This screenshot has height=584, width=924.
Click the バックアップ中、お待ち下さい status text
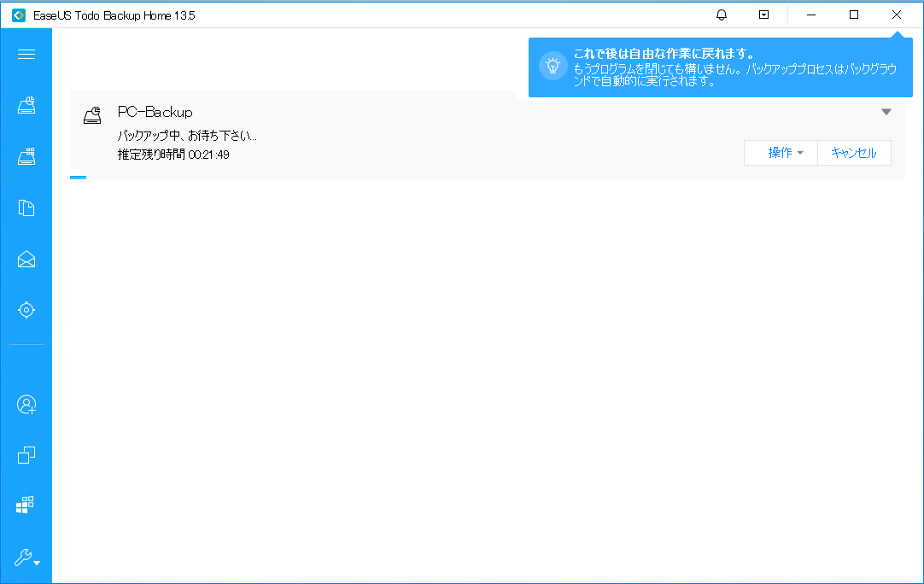click(187, 136)
